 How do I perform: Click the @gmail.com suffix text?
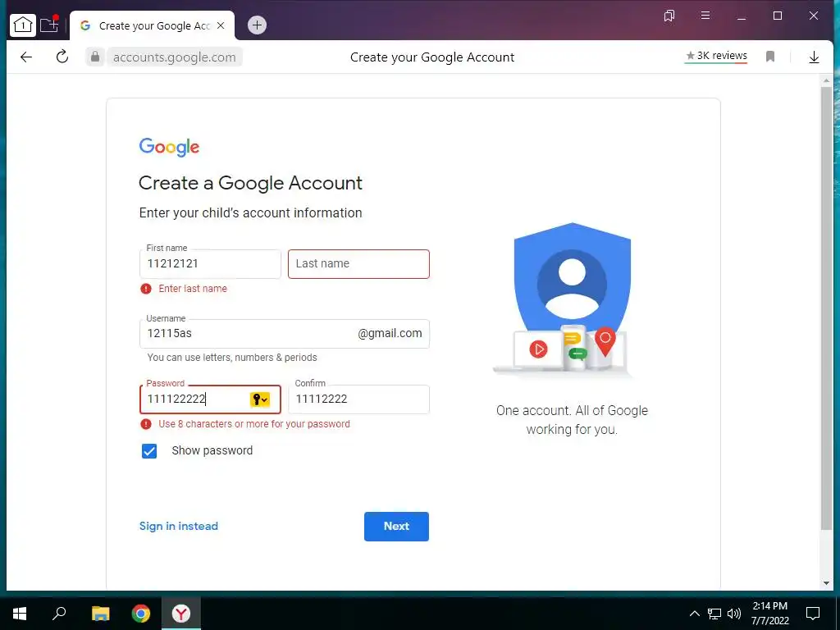pos(390,333)
